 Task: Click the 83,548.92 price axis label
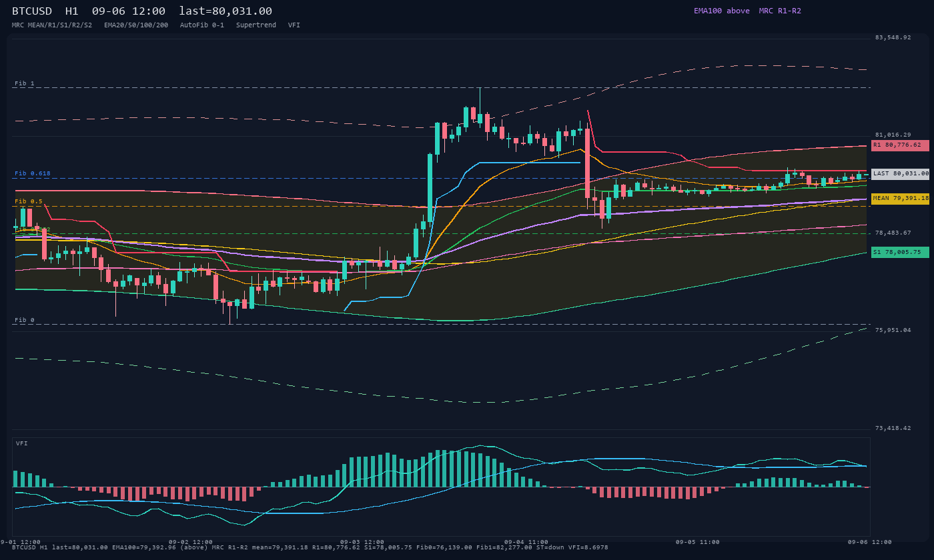(x=893, y=37)
